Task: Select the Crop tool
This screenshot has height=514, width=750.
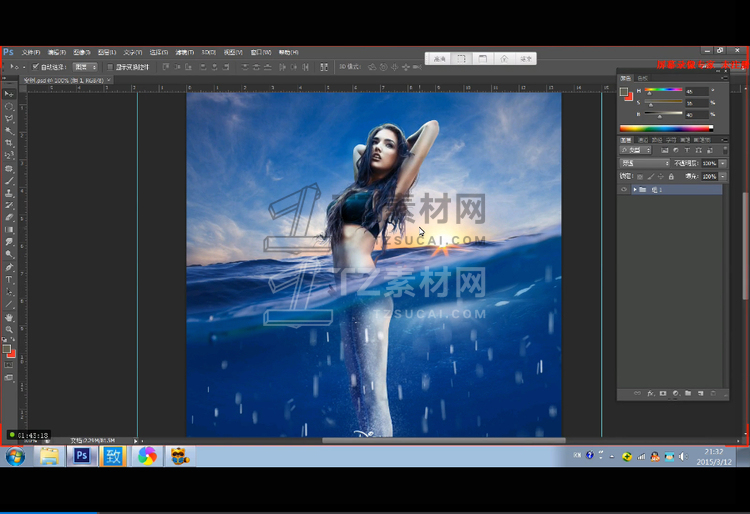Action: point(9,143)
